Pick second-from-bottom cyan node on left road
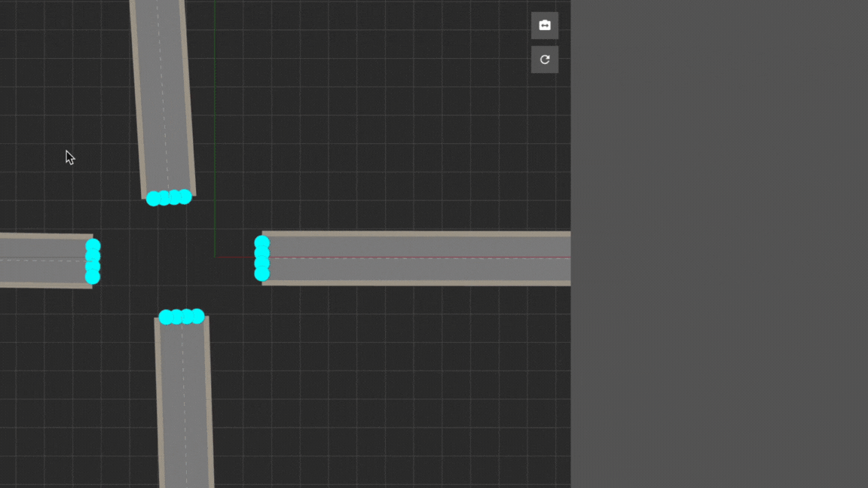Image resolution: width=868 pixels, height=488 pixels. 93,267
